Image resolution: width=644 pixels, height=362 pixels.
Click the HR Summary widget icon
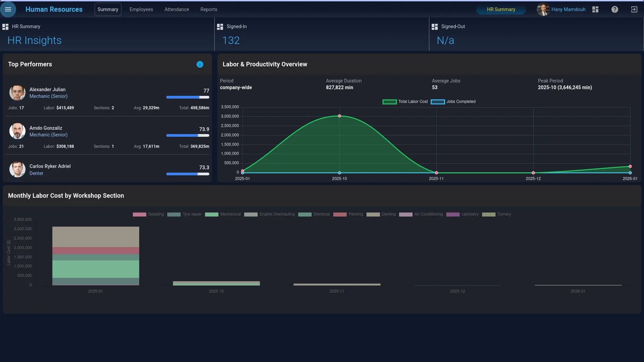coord(5,26)
